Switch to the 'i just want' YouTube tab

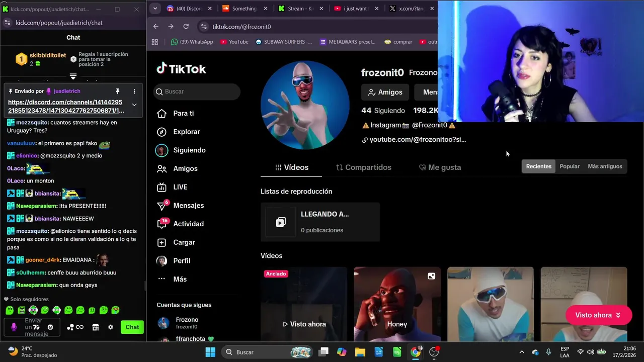[x=357, y=9]
